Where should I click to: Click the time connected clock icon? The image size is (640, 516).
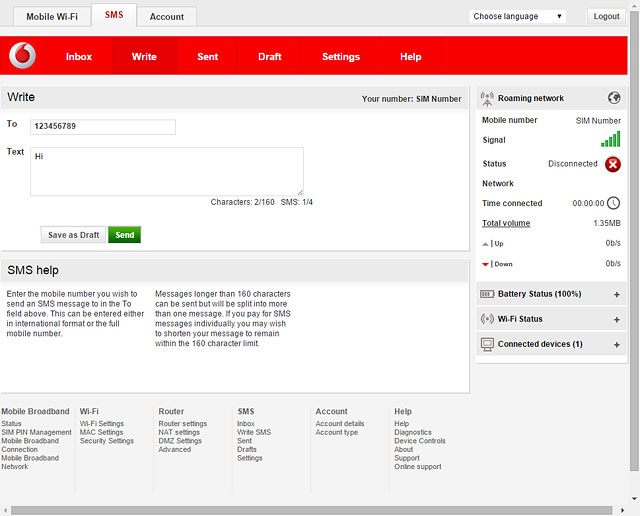coord(614,203)
